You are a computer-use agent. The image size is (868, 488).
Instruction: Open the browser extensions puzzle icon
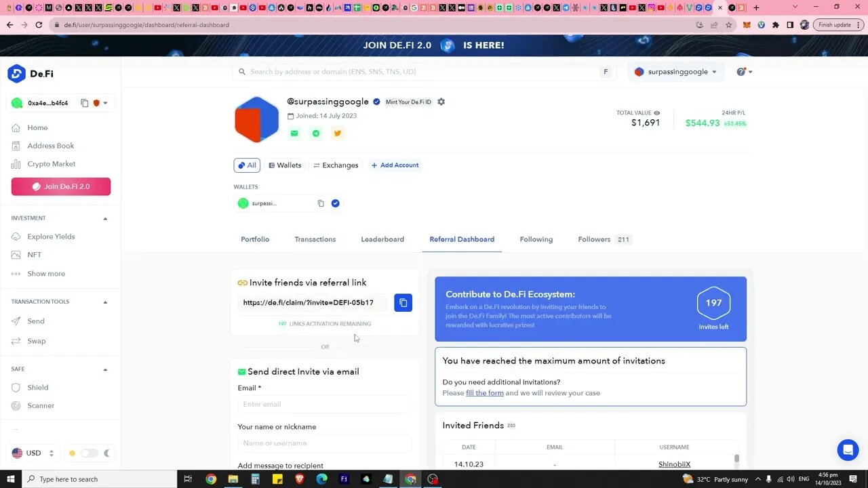pos(776,25)
